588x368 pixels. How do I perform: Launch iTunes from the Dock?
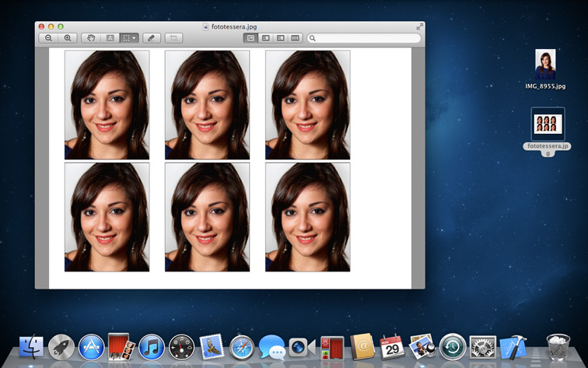152,347
